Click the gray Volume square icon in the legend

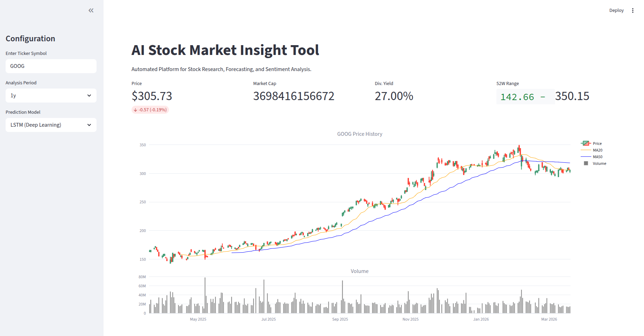click(x=585, y=163)
